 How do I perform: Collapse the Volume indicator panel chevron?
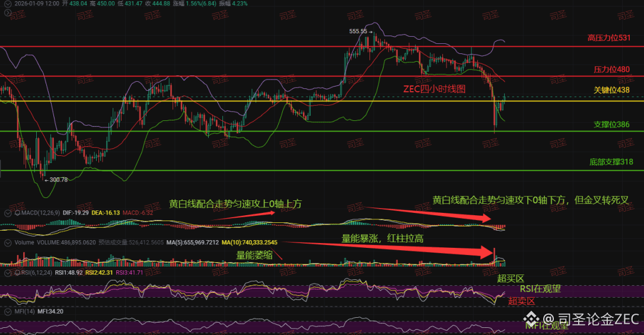point(7,243)
